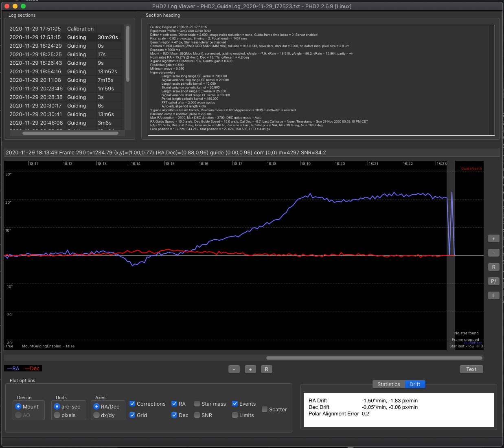Click the vertical R reset button
Image resolution: width=504 pixels, height=448 pixels.
coord(493,267)
